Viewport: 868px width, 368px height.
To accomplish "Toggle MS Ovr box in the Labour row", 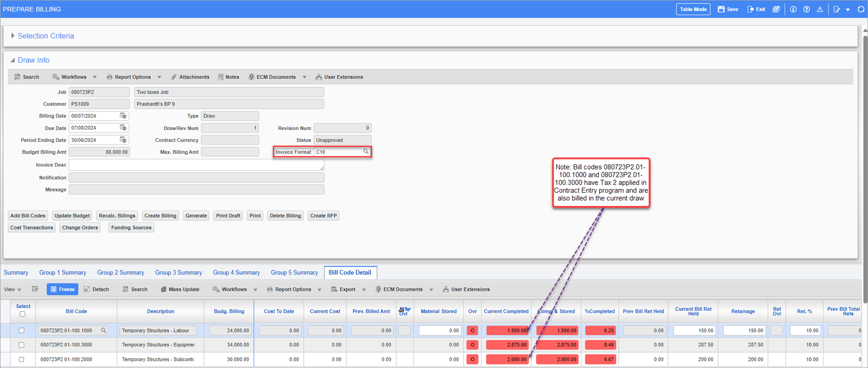I will coord(404,330).
